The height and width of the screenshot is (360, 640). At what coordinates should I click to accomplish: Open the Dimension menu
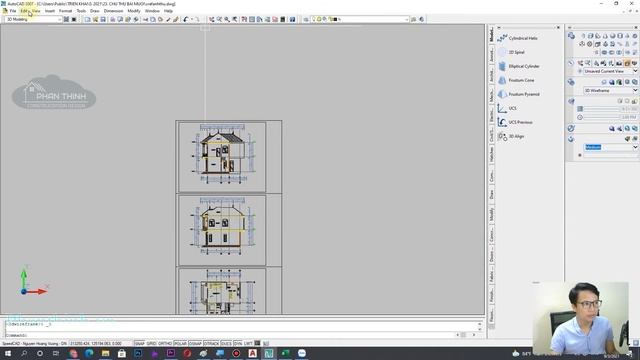click(x=113, y=11)
